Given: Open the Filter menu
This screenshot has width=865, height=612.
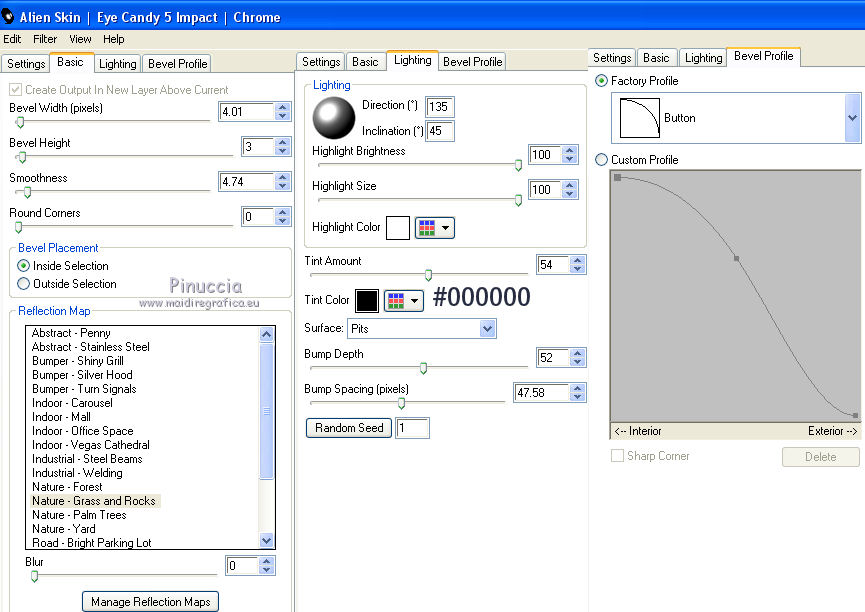Looking at the screenshot, I should pyautogui.click(x=45, y=39).
